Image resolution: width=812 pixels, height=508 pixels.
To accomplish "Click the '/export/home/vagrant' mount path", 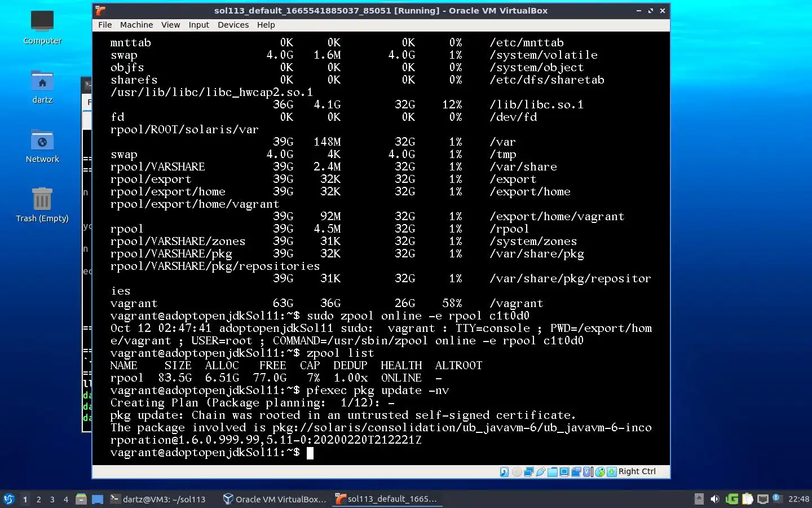I will pyautogui.click(x=557, y=217).
